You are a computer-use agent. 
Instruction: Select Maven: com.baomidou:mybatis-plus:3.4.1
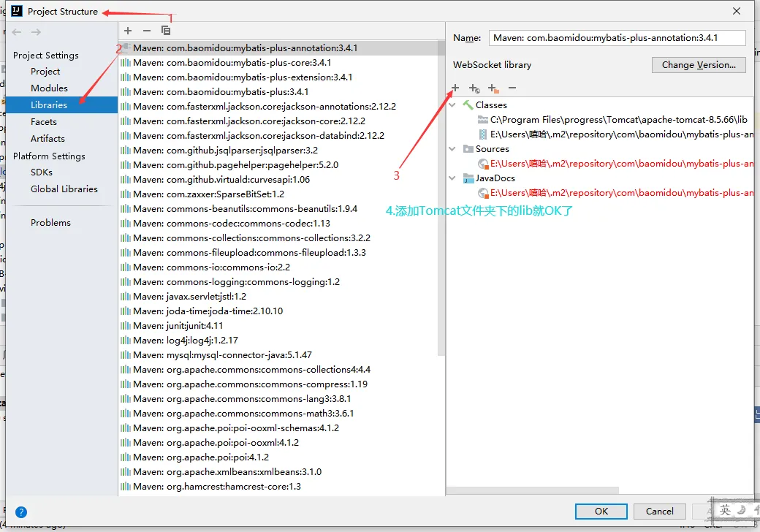280,91
